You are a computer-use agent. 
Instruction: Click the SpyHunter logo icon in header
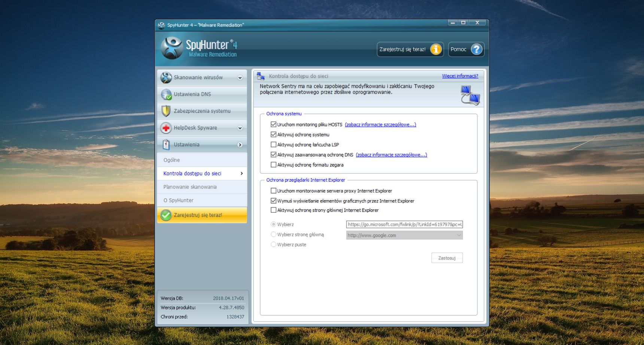click(172, 48)
